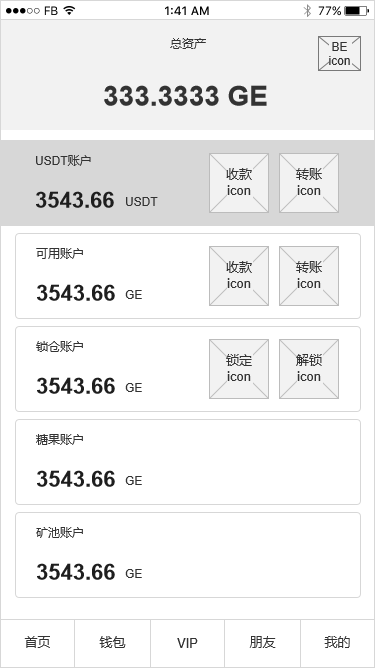Tap the 可用账户 balance 3543.66 GE
375x668 pixels.
(x=89, y=293)
